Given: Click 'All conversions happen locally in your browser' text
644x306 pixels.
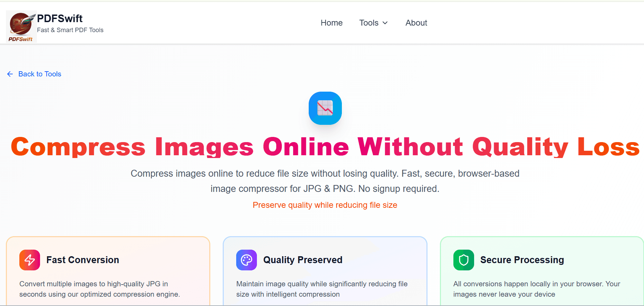Looking at the screenshot, I should click(537, 289).
